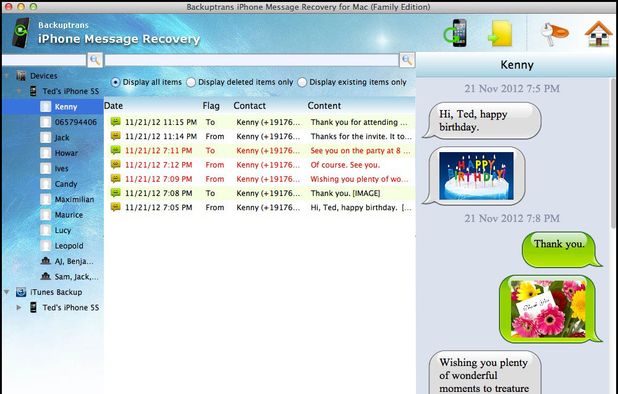Viewport: 618px width, 394px height.
Task: Click the 21 Nov 2012 7:8 PM timestamp
Action: pos(512,218)
